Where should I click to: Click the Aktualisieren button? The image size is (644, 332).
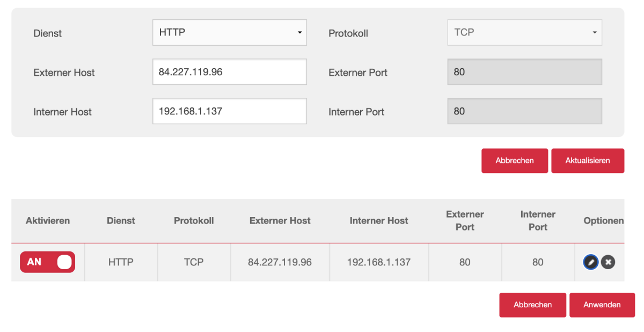[588, 161]
